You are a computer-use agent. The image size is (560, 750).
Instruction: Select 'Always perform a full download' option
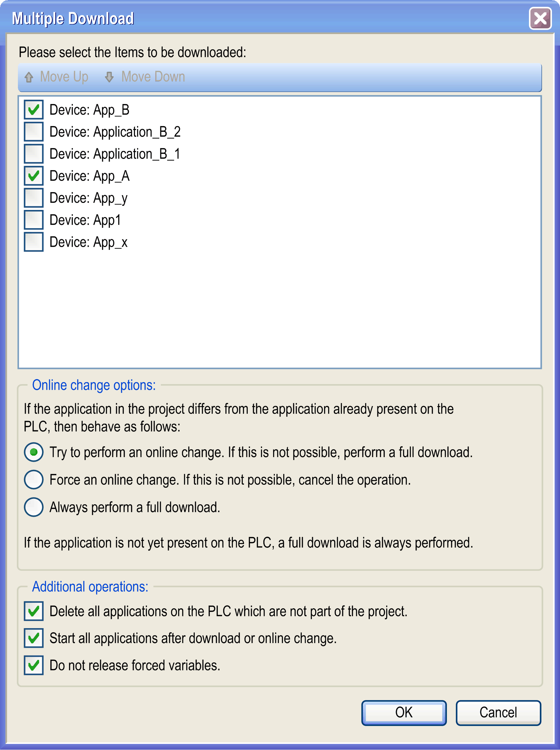click(33, 507)
